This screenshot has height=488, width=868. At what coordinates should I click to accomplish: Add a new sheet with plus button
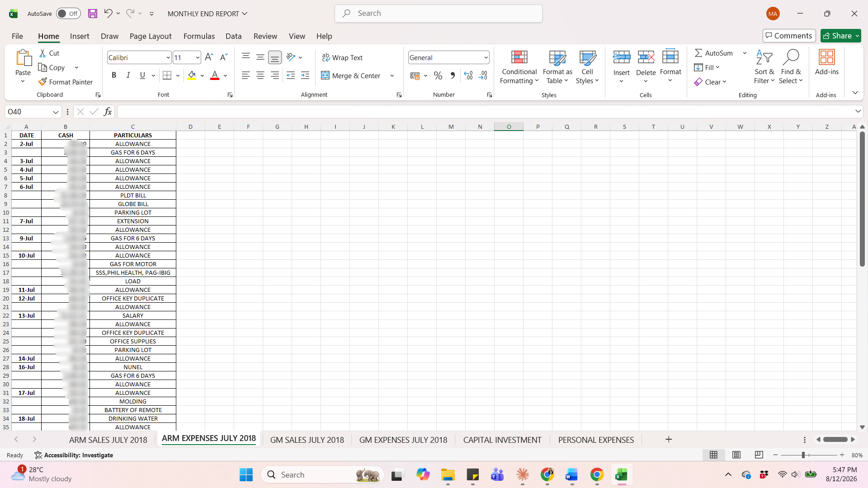coord(669,439)
